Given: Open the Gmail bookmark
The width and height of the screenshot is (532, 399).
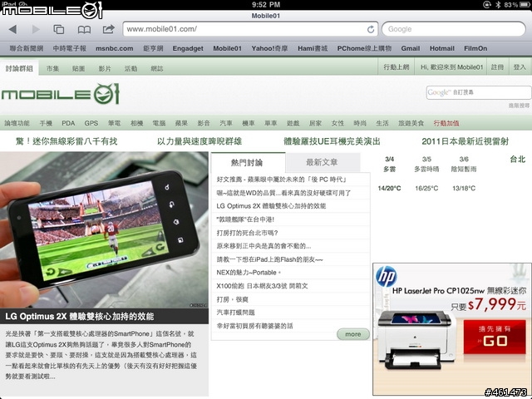Looking at the screenshot, I should (x=411, y=48).
